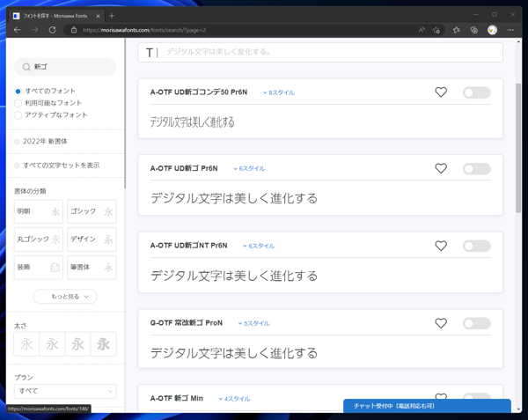Activate the A-OTF UD新ゴコンデ50 Pr6N toggle

pos(476,92)
